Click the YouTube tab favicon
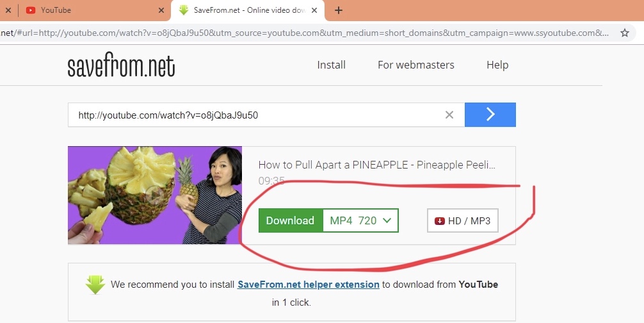 30,10
